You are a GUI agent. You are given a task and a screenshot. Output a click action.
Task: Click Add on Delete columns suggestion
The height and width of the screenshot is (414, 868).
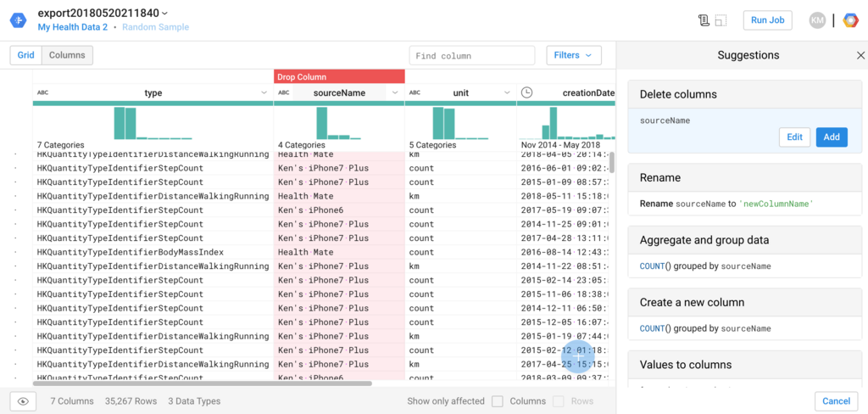pyautogui.click(x=832, y=137)
